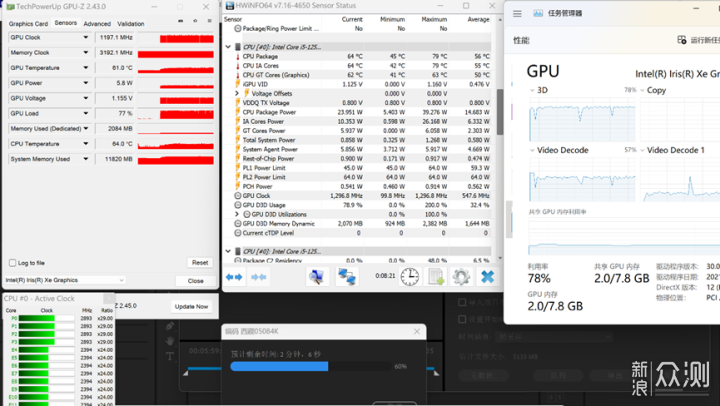Click GPU Clock round sensor icon in HWiNFO

(x=238, y=196)
